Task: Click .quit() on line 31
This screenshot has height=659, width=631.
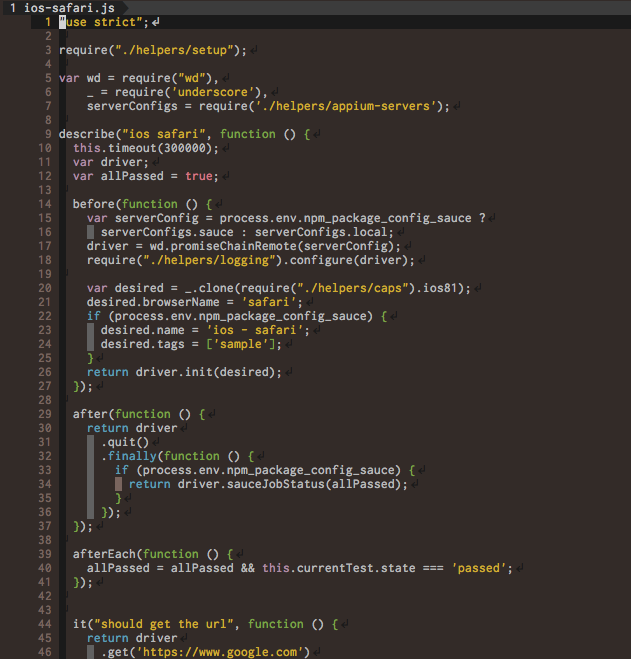Action: (x=125, y=442)
